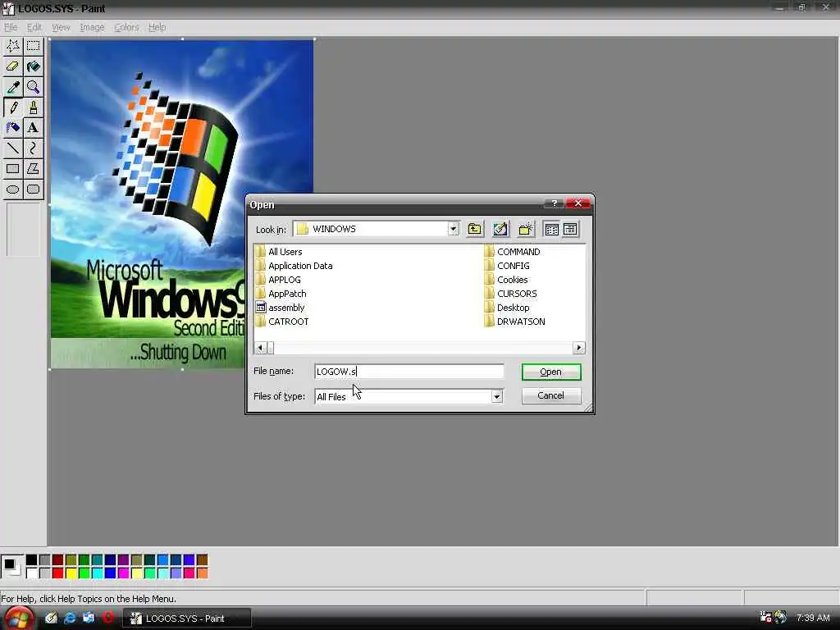
Task: Click the View Desktop icon in Open dialog
Action: pyautogui.click(x=500, y=230)
